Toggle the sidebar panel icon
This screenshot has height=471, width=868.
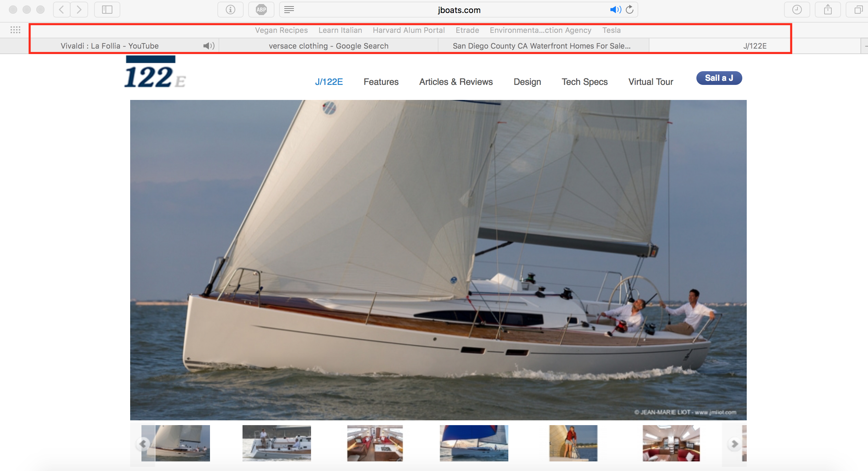(x=107, y=10)
